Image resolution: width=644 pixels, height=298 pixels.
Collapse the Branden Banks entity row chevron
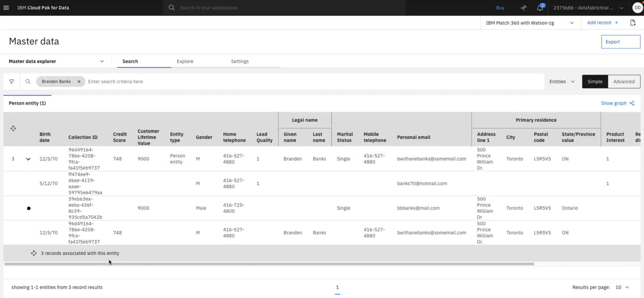pos(28,159)
